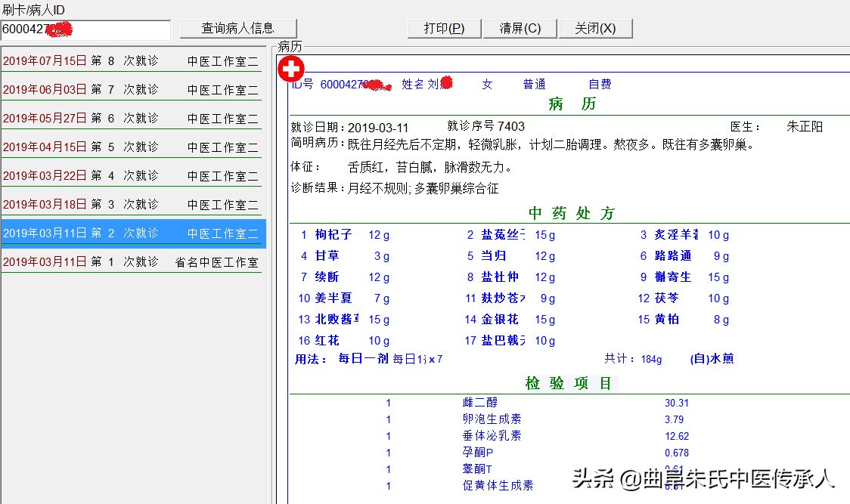The image size is (850, 504).
Task: Click the 刷卡/病人ID input field
Action: point(85,29)
